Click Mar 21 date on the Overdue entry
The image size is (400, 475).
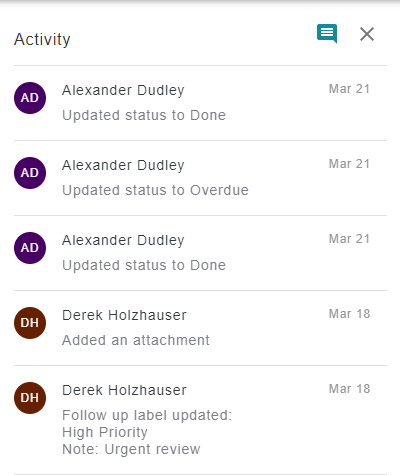point(349,164)
